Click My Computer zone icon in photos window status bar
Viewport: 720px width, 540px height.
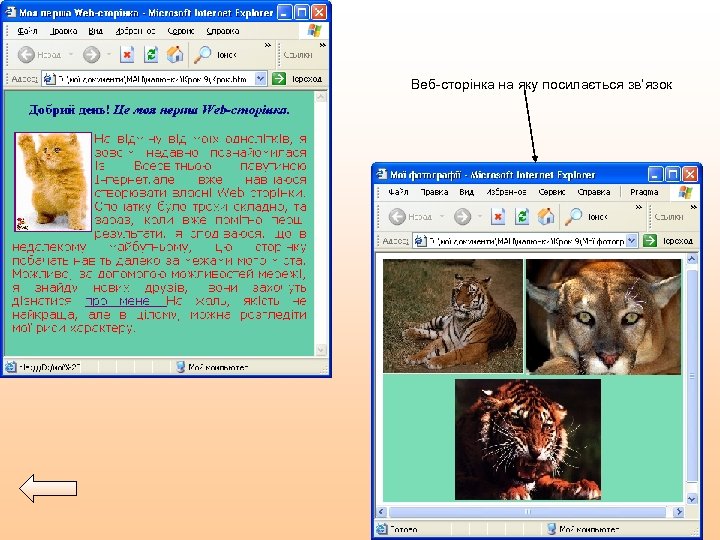[551, 529]
